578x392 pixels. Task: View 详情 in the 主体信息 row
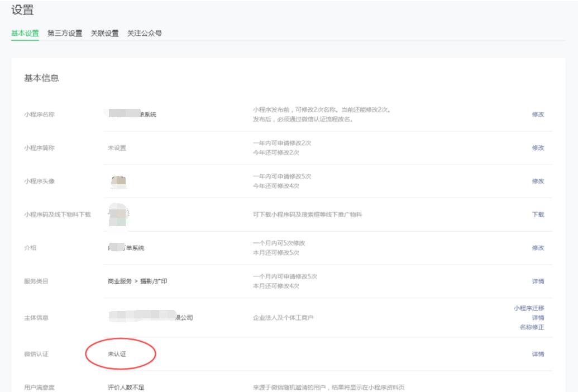point(537,318)
